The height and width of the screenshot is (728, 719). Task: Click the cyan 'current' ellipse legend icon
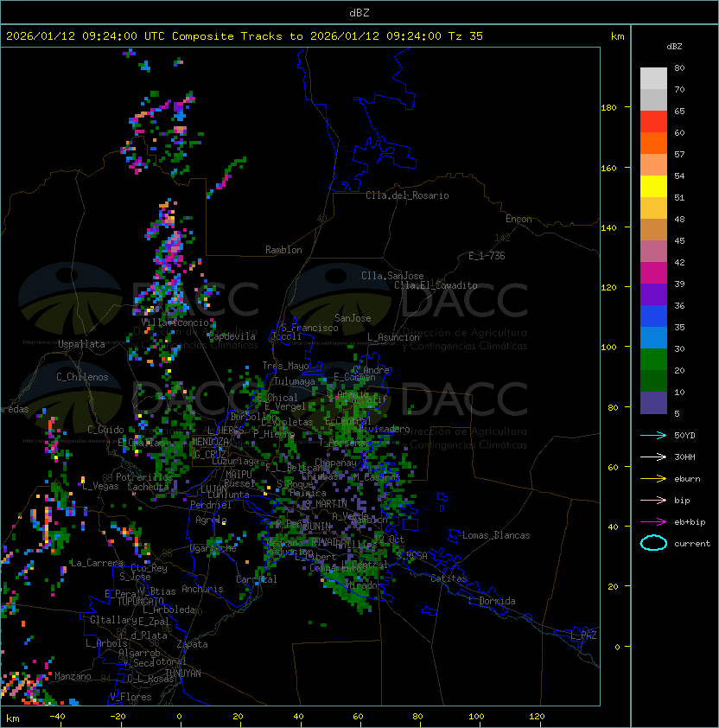pos(653,543)
